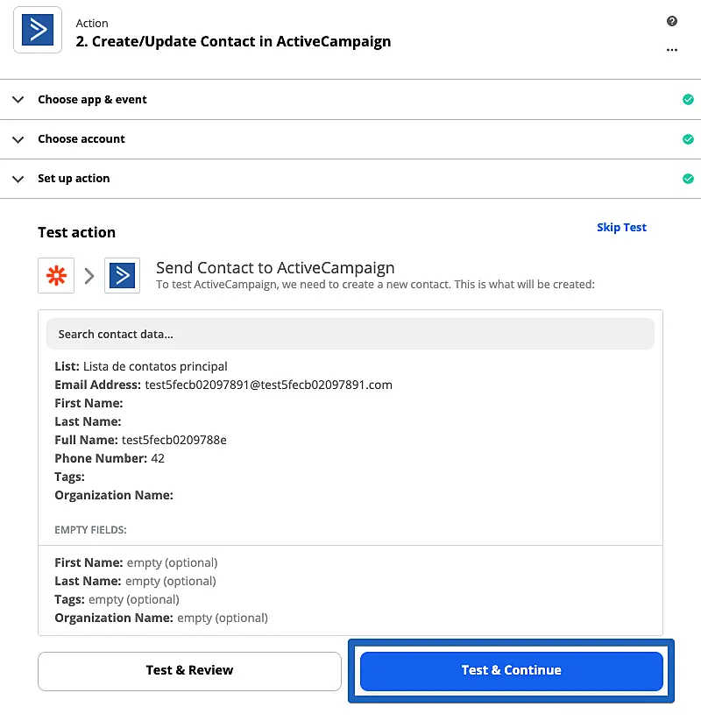
Task: Click the EMPTY FIELDS section label
Action: pyautogui.click(x=91, y=530)
